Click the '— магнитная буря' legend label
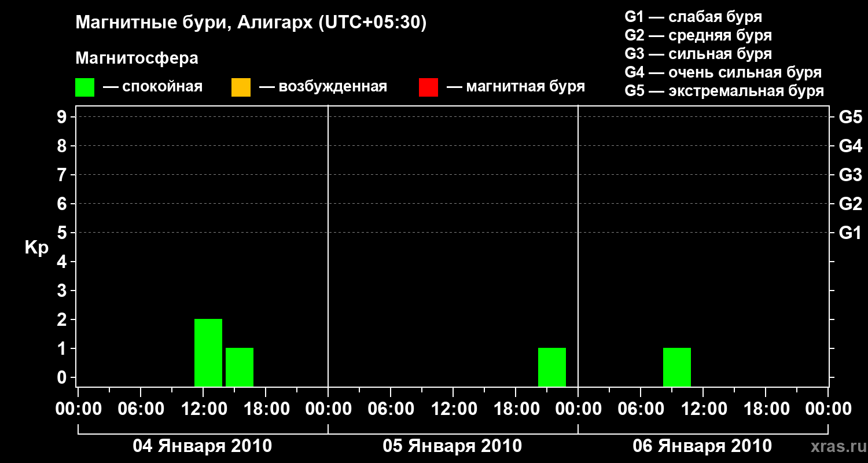 516,87
